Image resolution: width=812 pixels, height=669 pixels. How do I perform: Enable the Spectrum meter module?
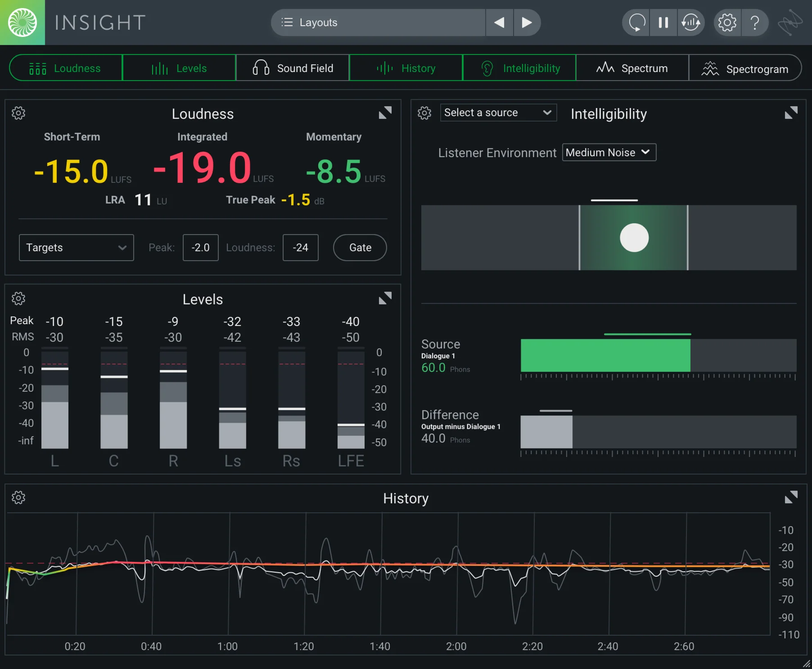(632, 68)
